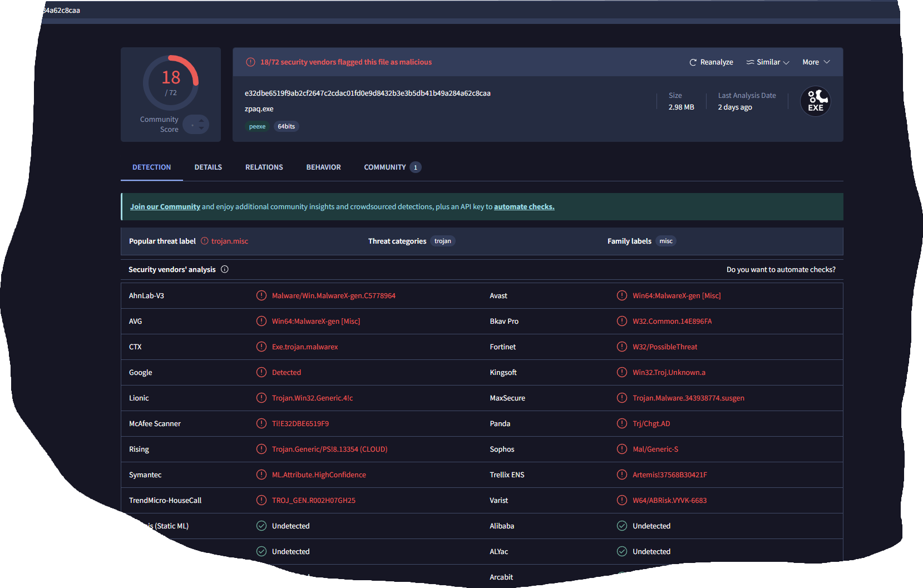Click the TROJ_GEN.R002H07GH25 result
The width and height of the screenshot is (923, 588).
(x=314, y=500)
